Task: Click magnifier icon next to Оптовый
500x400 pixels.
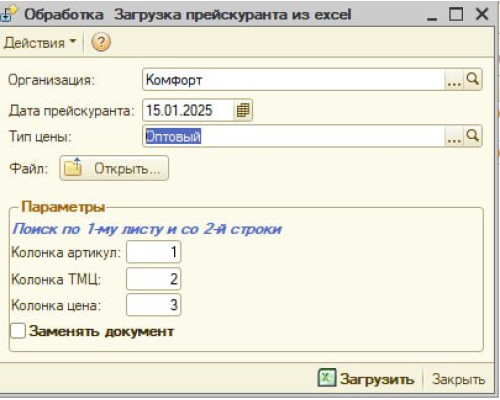Action: tap(473, 136)
